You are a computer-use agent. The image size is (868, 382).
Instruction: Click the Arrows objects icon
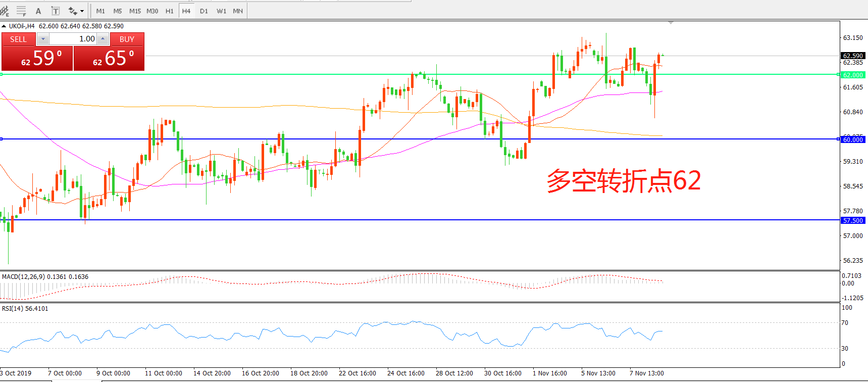[73, 11]
